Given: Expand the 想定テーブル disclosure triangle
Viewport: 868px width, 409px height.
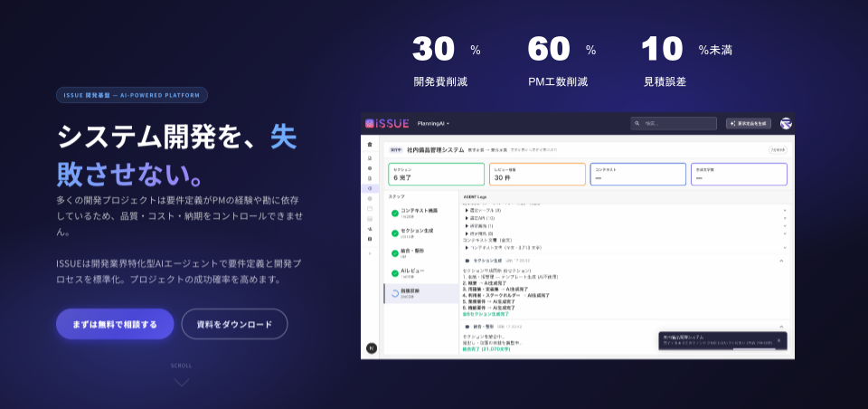Looking at the screenshot, I should click(x=465, y=211).
